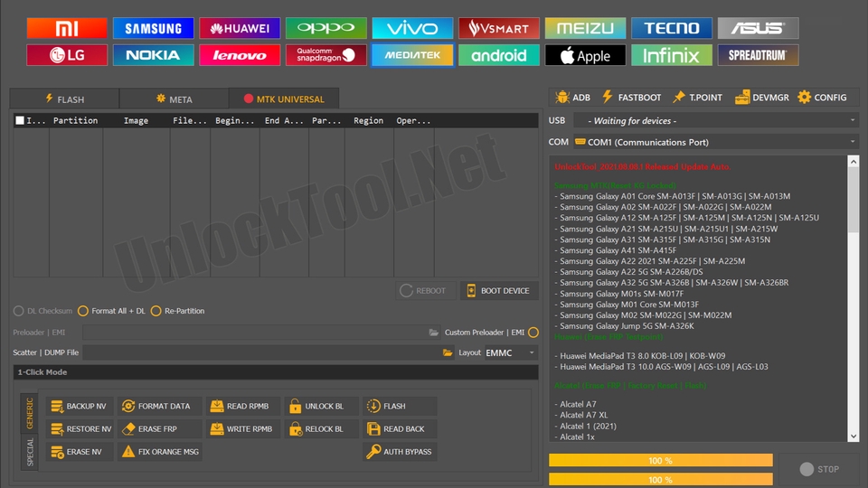Open the Asus brand tile
The image size is (868, 488).
click(758, 28)
